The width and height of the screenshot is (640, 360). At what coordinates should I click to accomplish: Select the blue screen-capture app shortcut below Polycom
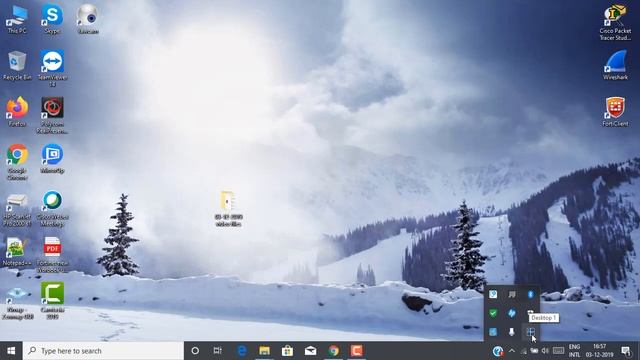point(52,159)
